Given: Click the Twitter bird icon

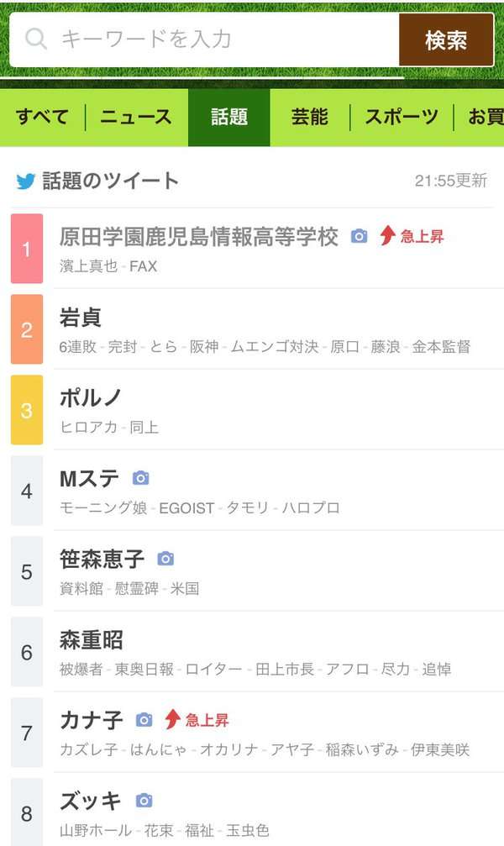Looking at the screenshot, I should tap(25, 181).
